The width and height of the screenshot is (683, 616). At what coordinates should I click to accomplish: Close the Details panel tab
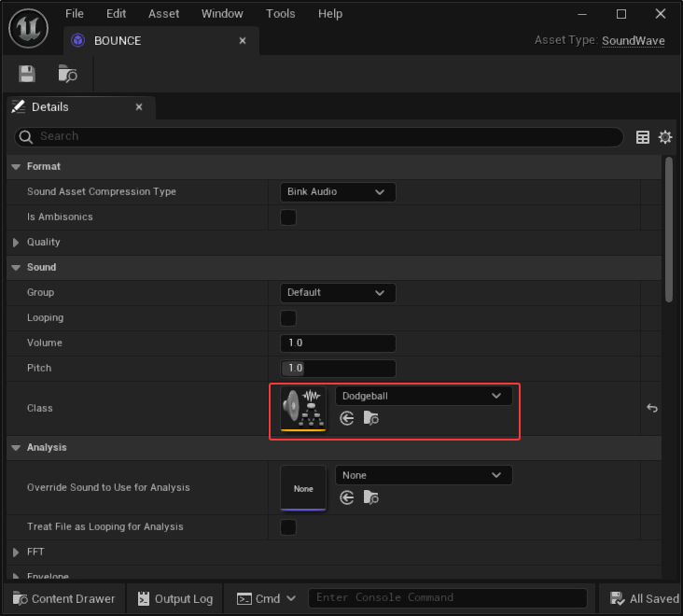coord(139,106)
